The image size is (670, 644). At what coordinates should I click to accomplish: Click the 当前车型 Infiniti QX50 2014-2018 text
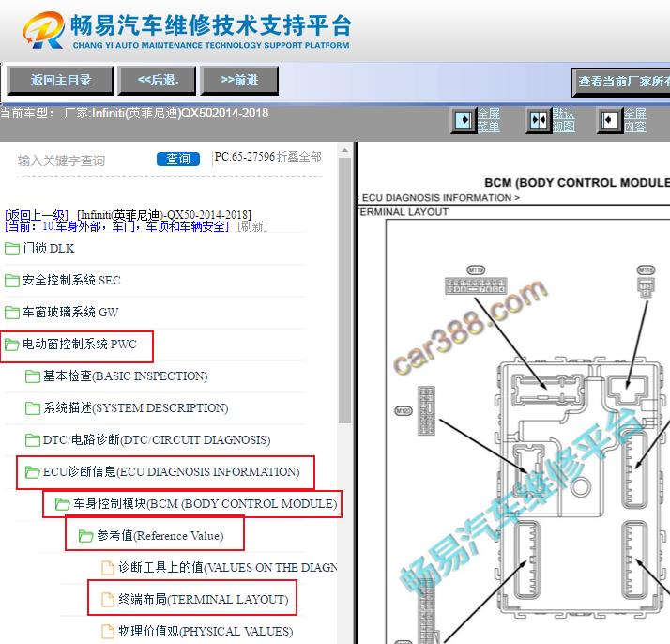[x=134, y=114]
